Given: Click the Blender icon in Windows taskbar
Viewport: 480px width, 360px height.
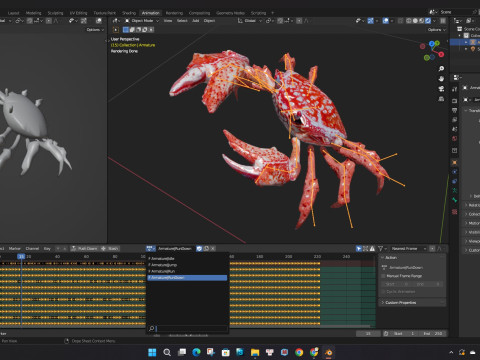Looking at the screenshot, I should click(x=328, y=352).
